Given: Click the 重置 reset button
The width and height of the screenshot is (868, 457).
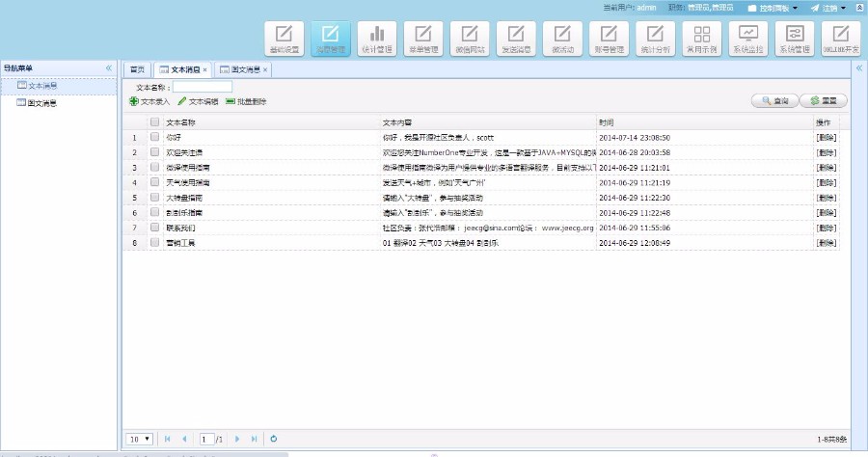Looking at the screenshot, I should click(x=824, y=100).
